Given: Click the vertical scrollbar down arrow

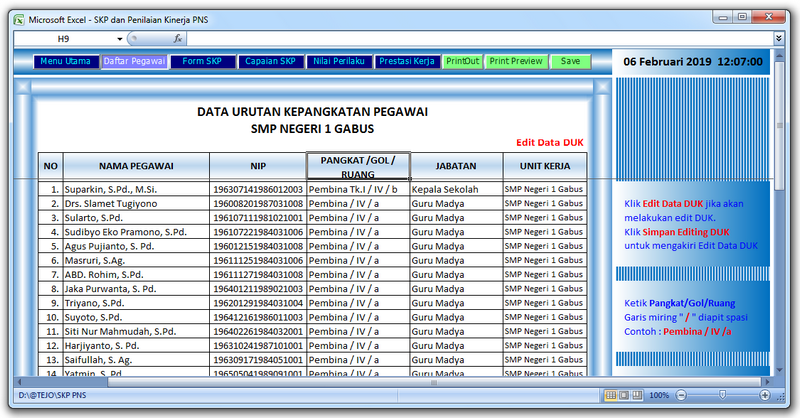Looking at the screenshot, I should pyautogui.click(x=779, y=370).
